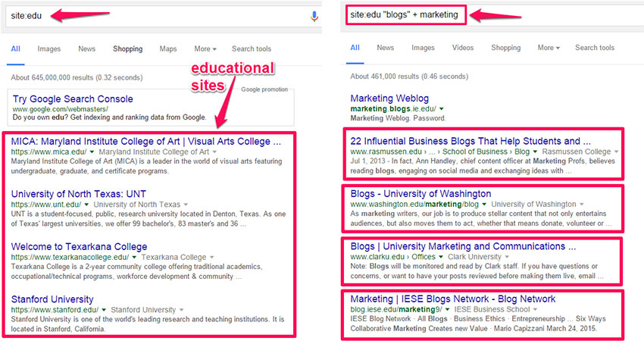The height and width of the screenshot is (341, 644).
Task: Select the Videos tab in right search
Action: click(463, 48)
